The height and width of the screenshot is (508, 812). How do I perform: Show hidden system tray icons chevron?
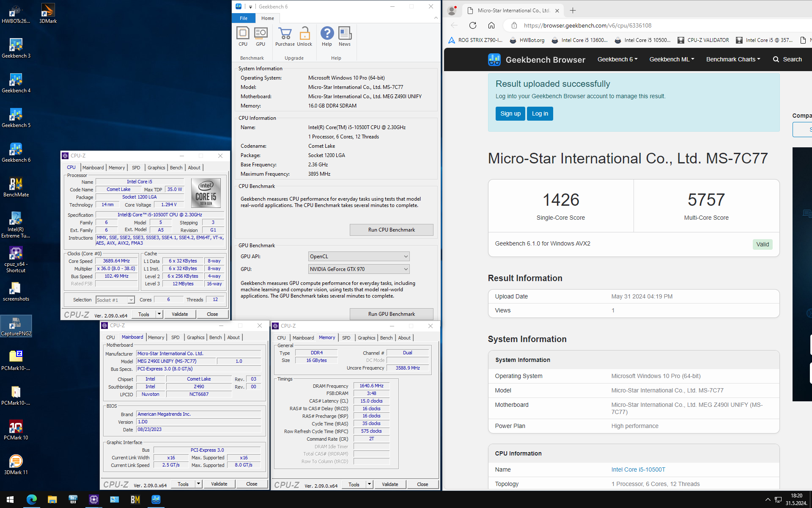point(768,500)
